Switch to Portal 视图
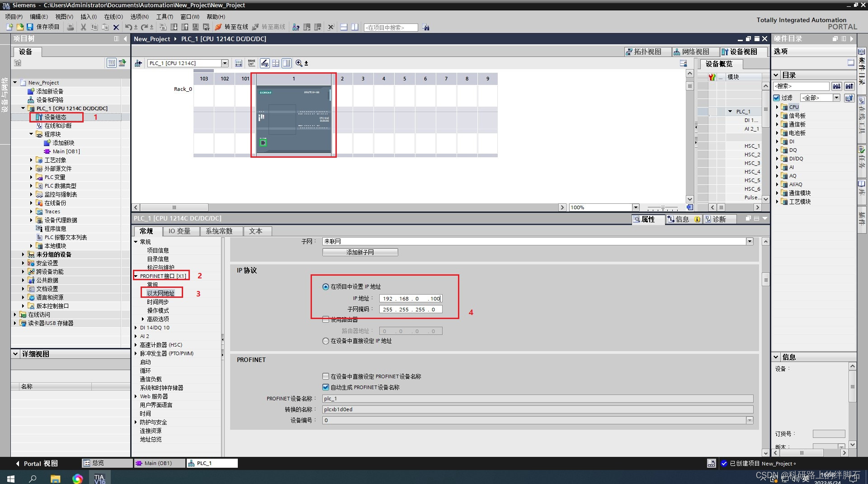This screenshot has width=868, height=484. [x=37, y=463]
